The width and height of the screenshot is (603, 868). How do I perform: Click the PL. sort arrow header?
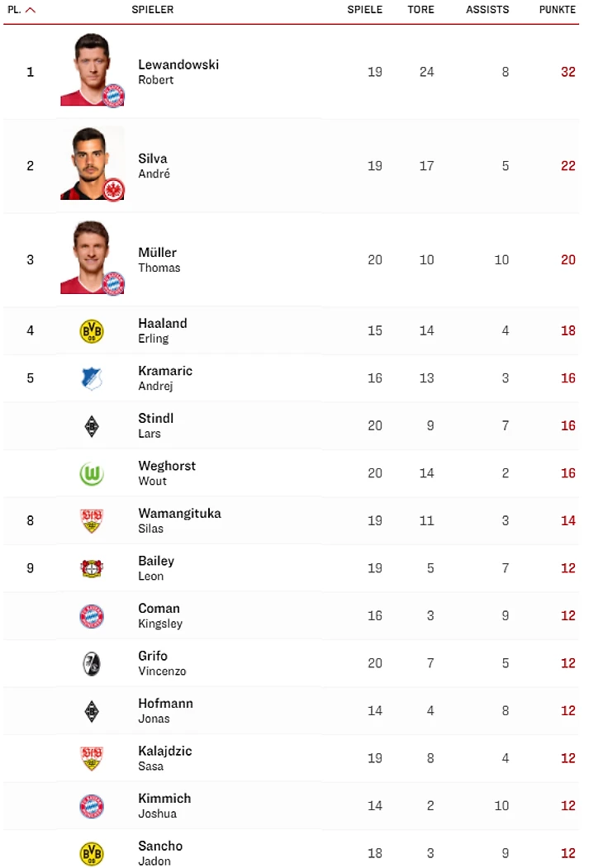tap(21, 9)
